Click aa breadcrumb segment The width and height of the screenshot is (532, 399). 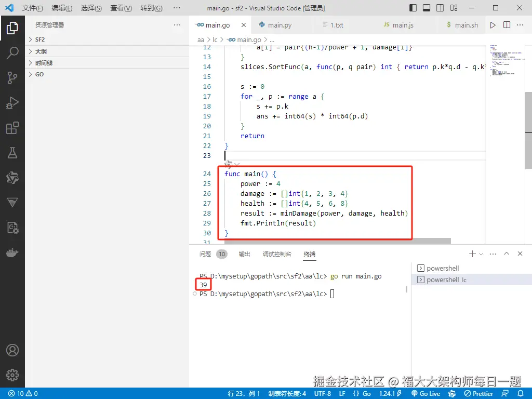click(201, 39)
